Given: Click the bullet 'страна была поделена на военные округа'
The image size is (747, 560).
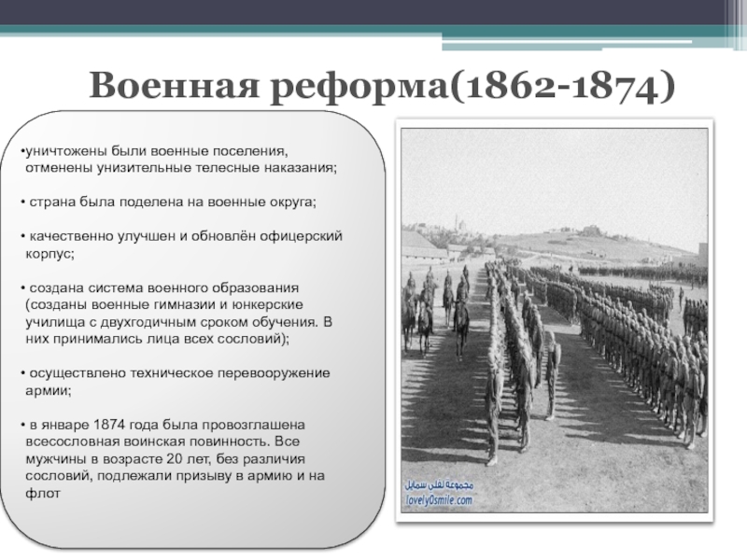Looking at the screenshot, I should 169,202.
